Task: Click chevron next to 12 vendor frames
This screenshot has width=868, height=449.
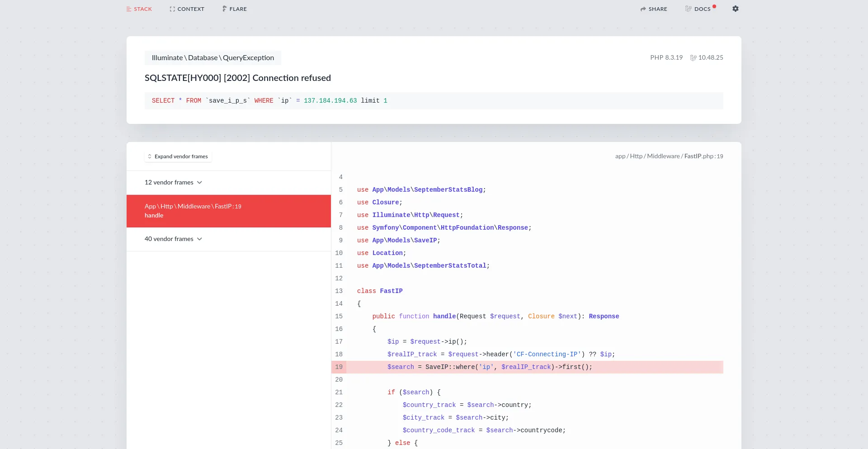Action: click(199, 183)
